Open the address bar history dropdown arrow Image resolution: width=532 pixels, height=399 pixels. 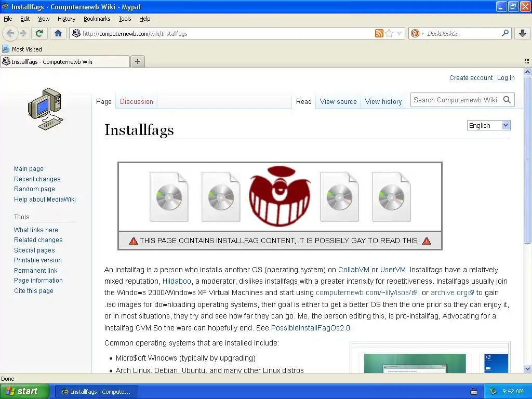[400, 33]
